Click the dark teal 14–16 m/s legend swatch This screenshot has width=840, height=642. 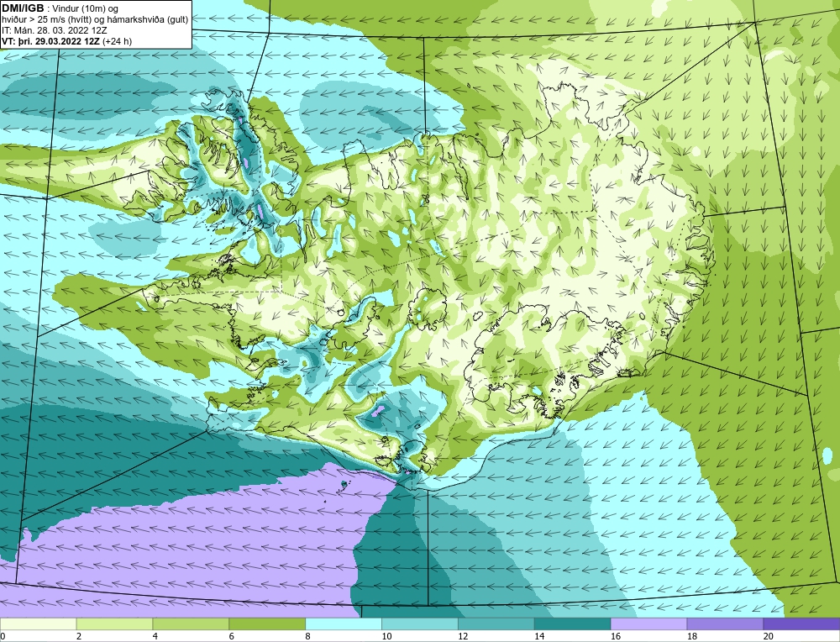point(573,624)
